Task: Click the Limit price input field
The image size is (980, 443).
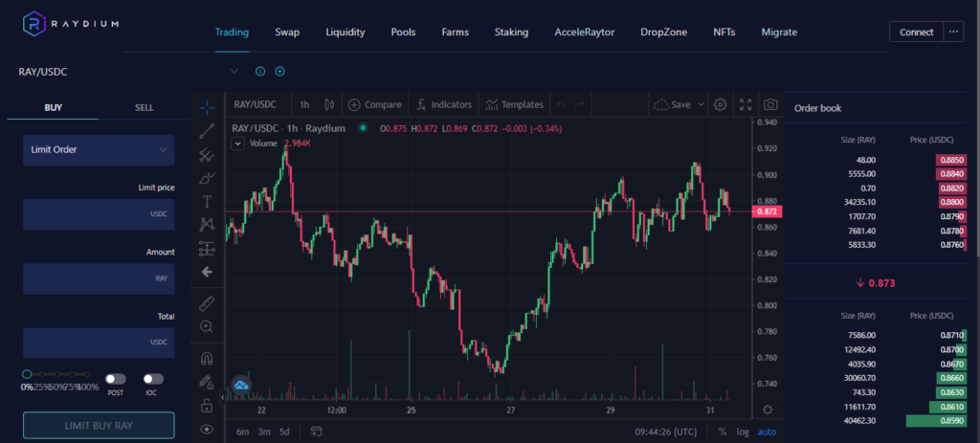Action: (99, 214)
